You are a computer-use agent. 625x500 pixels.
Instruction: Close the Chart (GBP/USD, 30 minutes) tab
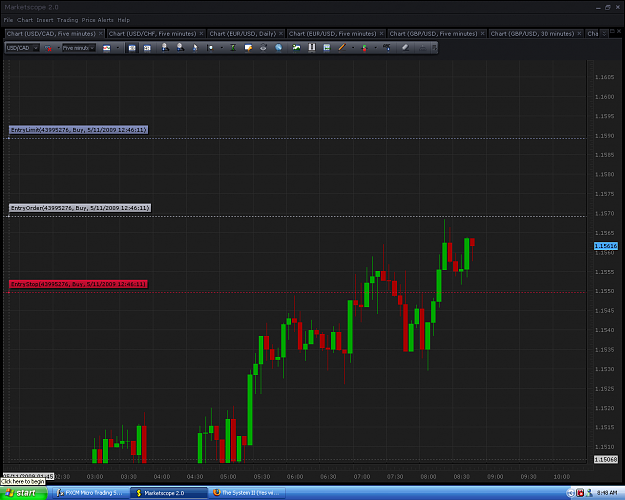coord(580,33)
